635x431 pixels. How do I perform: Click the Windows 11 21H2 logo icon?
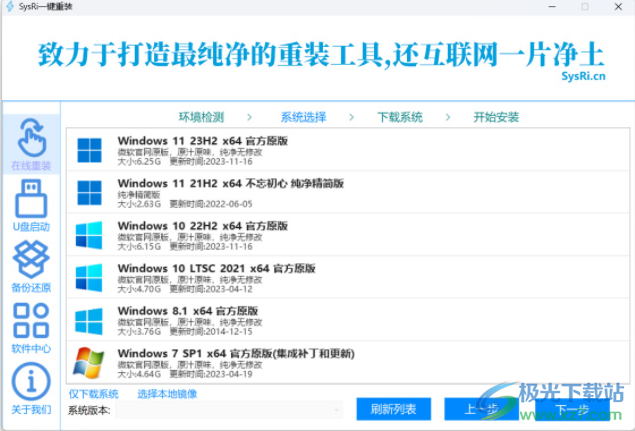coord(89,193)
